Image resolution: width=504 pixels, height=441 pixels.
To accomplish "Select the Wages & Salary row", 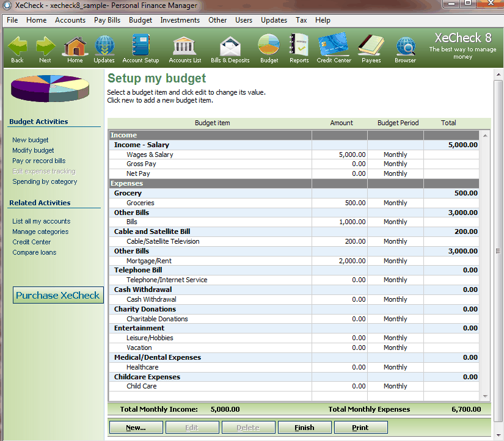I will click(x=294, y=155).
